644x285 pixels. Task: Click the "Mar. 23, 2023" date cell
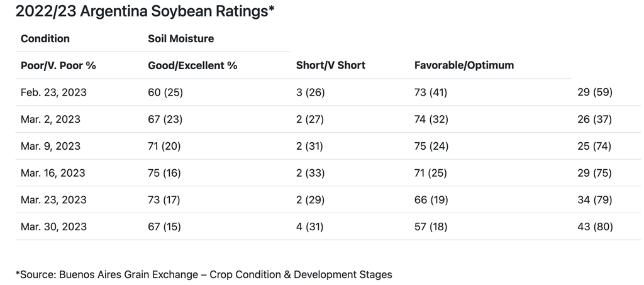(x=53, y=200)
